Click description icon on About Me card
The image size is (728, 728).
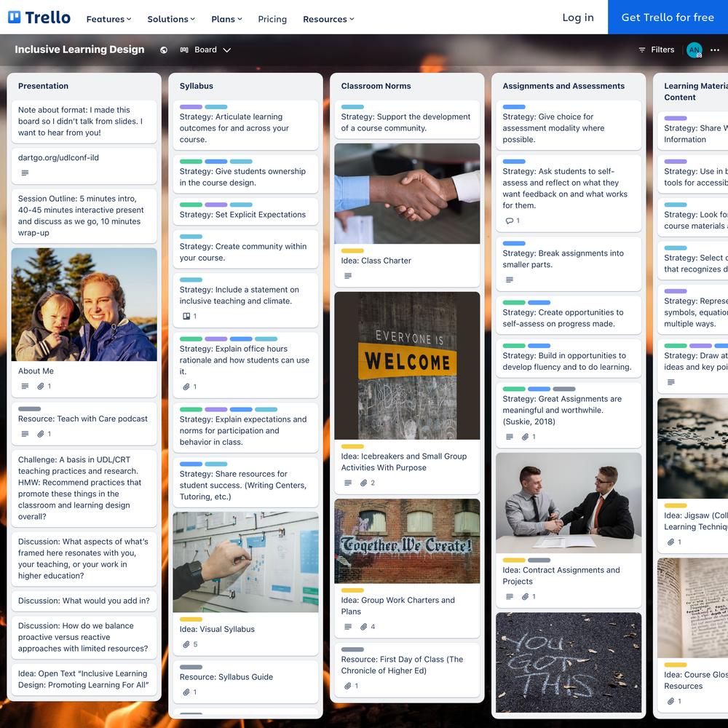25,387
